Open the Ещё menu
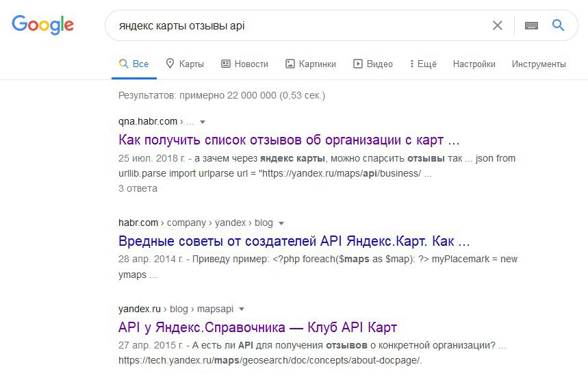Viewport: 588px width, 380px height. coord(423,64)
